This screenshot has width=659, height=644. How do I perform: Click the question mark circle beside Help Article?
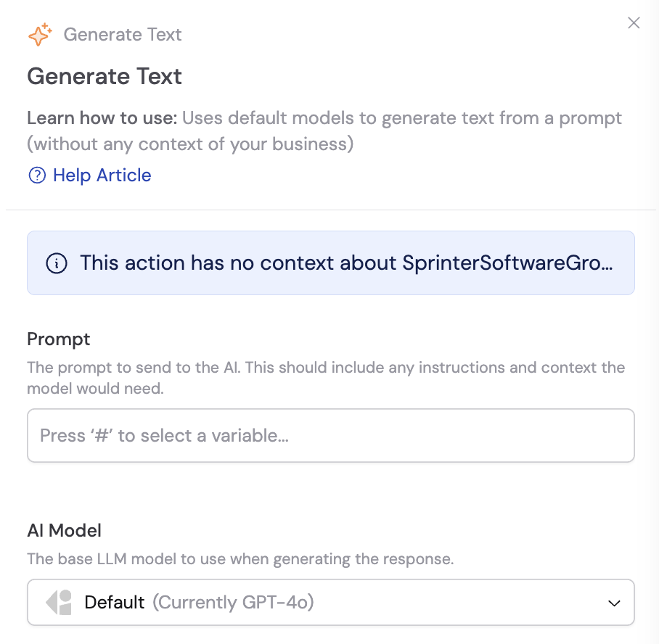[37, 176]
